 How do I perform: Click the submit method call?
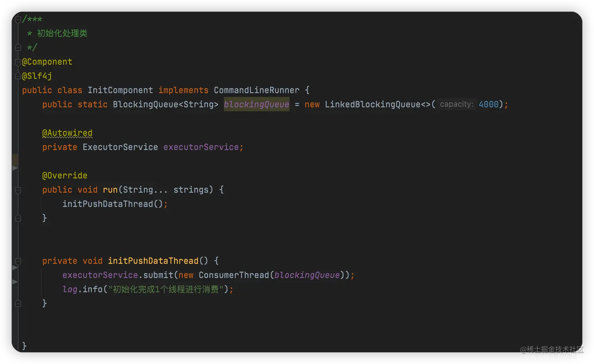(158, 275)
